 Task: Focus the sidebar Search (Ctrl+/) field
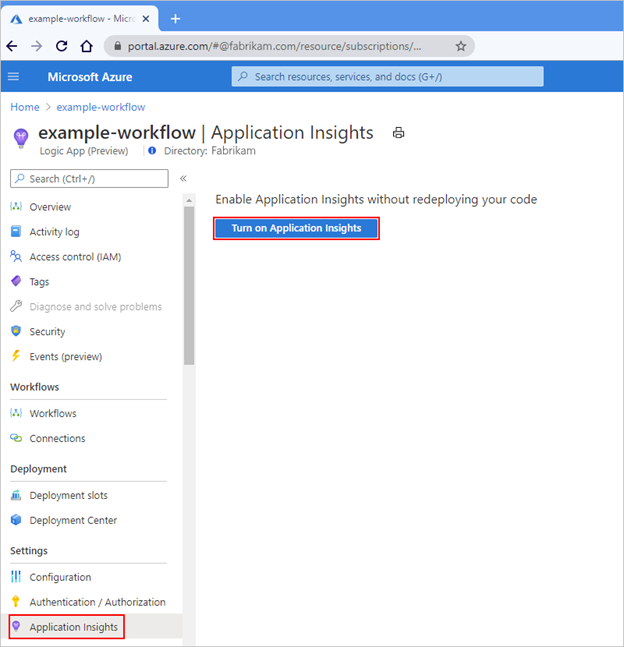(x=89, y=179)
